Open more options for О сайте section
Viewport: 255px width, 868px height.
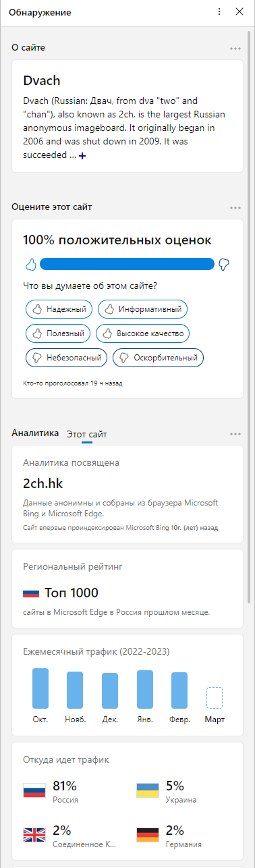[x=235, y=49]
